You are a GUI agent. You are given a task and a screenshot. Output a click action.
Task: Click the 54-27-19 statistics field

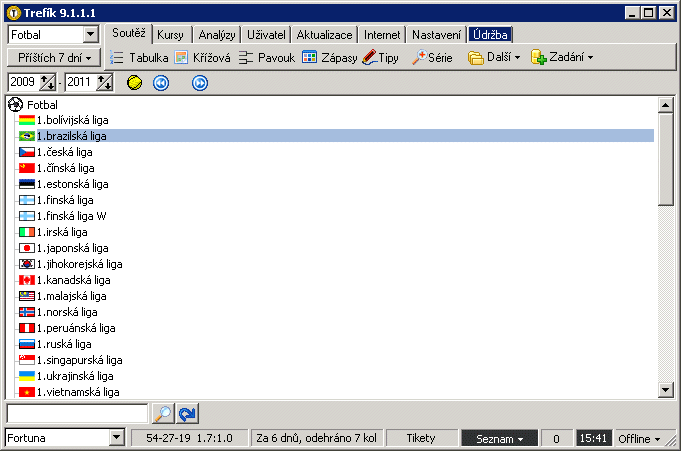(x=189, y=438)
